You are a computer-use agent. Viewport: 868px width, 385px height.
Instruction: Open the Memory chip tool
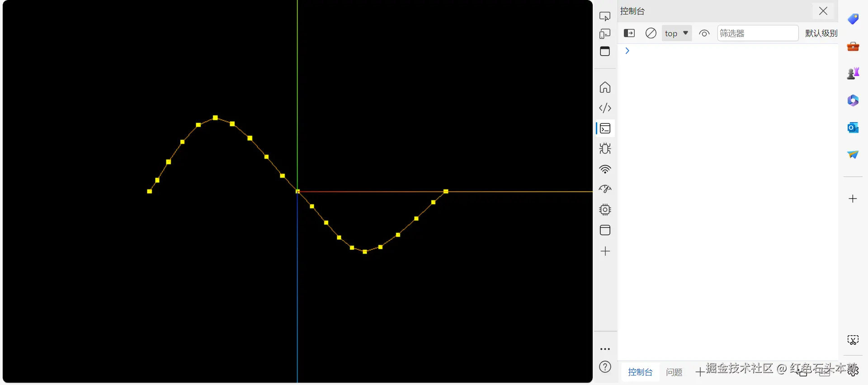(x=605, y=209)
